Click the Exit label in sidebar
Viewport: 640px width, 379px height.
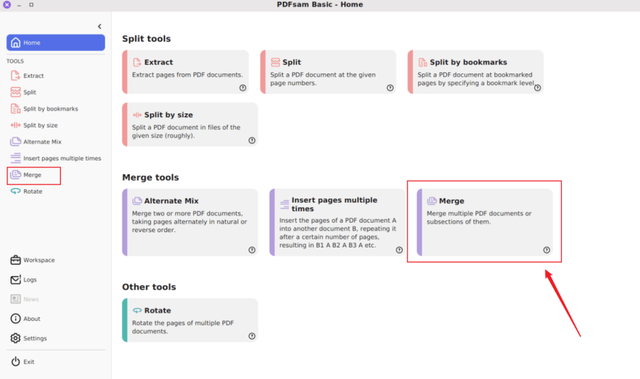pyautogui.click(x=29, y=361)
